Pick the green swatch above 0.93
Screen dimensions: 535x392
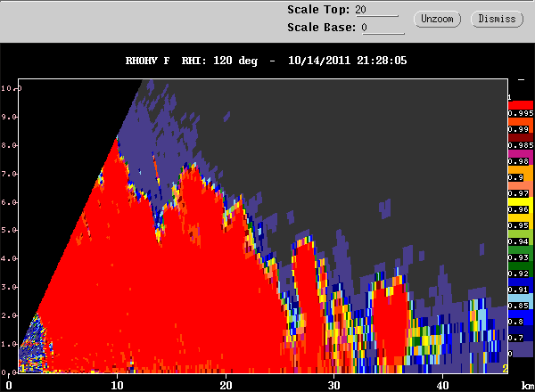pos(521,249)
